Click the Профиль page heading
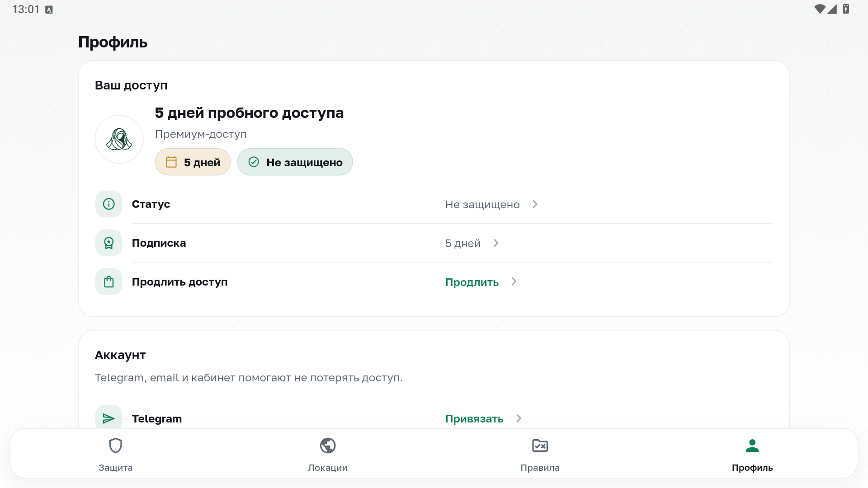This screenshot has height=488, width=868. pyautogui.click(x=113, y=42)
